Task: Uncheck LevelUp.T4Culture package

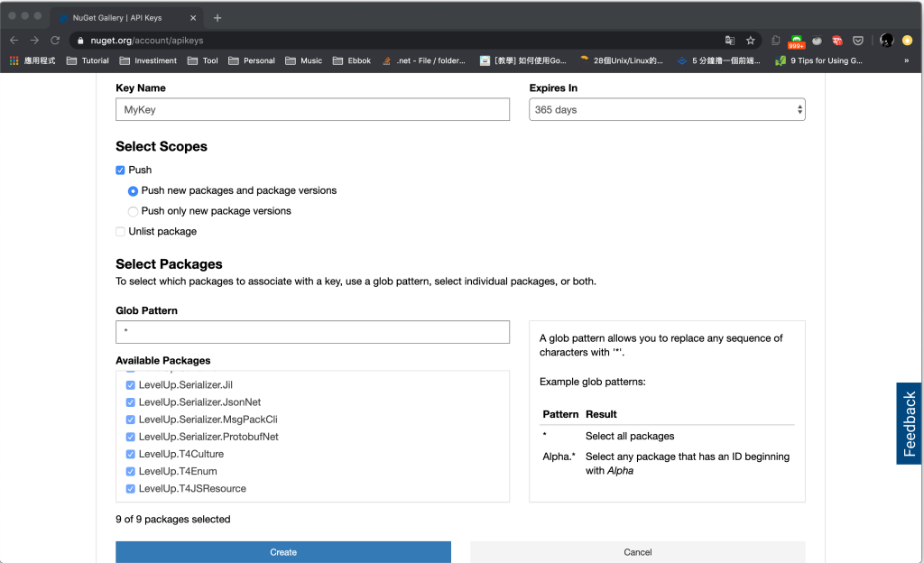Action: pos(130,454)
